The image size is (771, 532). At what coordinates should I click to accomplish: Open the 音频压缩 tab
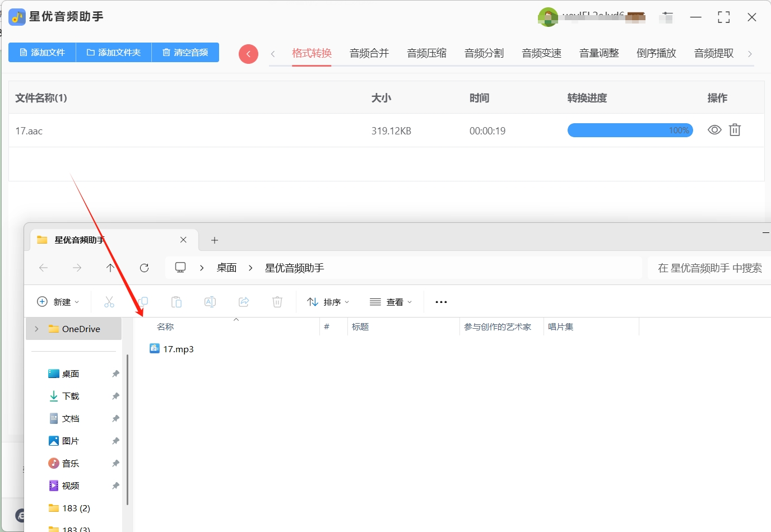pos(426,53)
